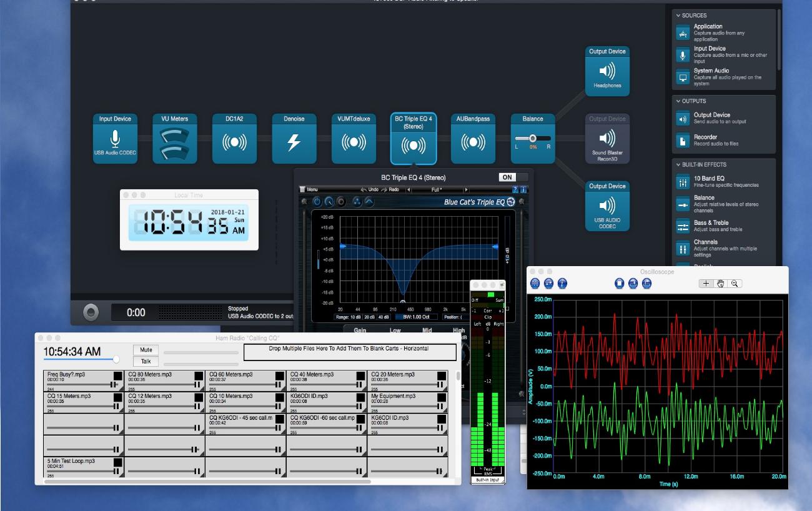This screenshot has height=511, width=812.
Task: Select the Oscilloscope hand pan tool
Action: click(720, 284)
